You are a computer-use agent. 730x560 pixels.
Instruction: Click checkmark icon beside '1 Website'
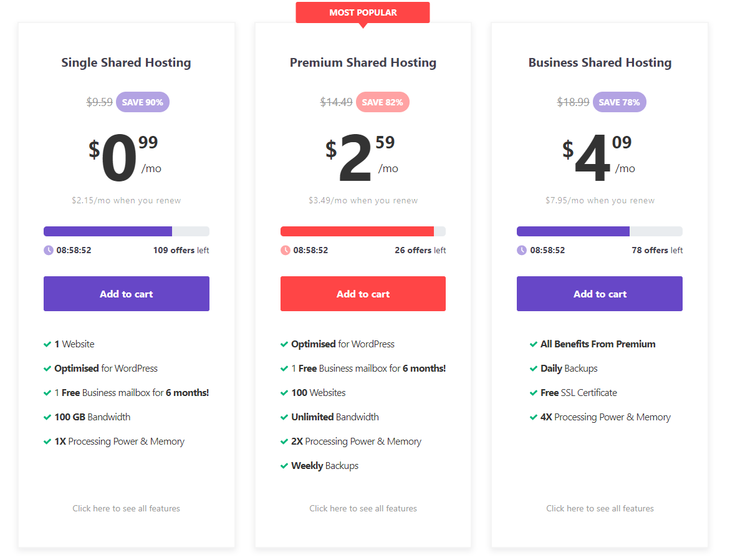pyautogui.click(x=47, y=344)
